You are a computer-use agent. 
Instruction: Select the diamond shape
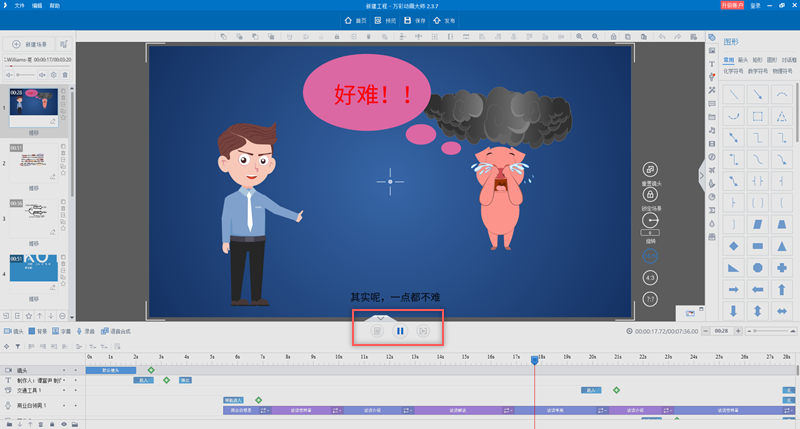733,246
